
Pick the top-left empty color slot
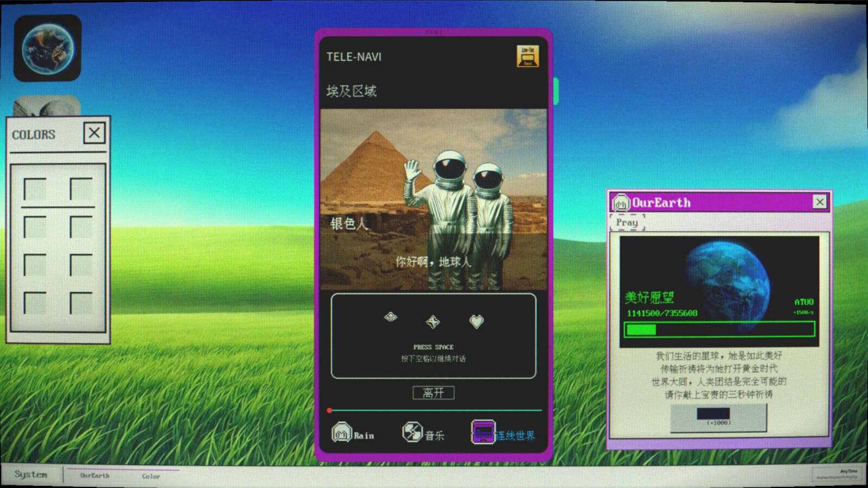(x=35, y=189)
